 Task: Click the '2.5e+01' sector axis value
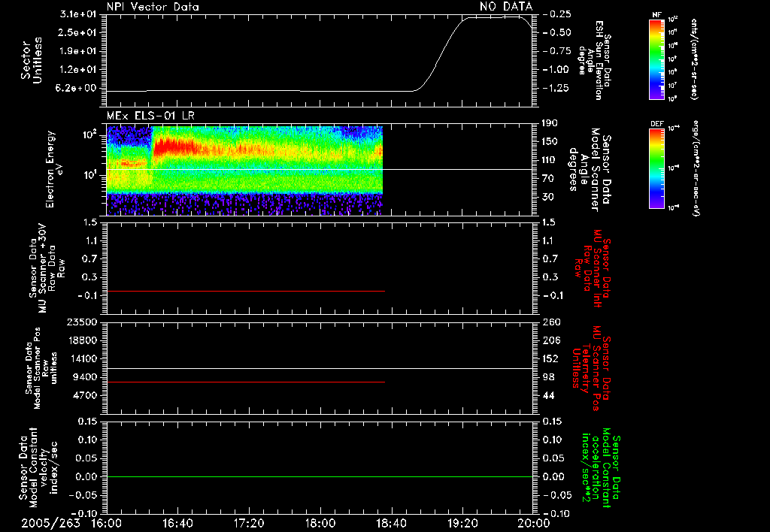click(x=78, y=32)
